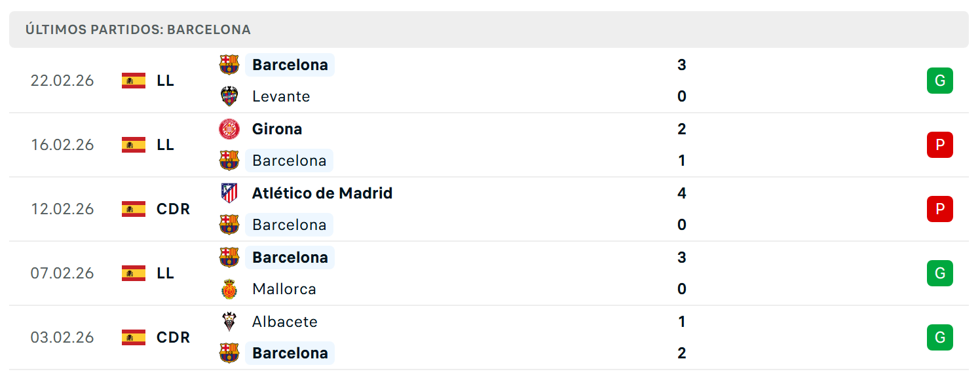980x380 pixels.
Task: Click Spain flag on the 12.02.26 row
Action: (x=134, y=209)
